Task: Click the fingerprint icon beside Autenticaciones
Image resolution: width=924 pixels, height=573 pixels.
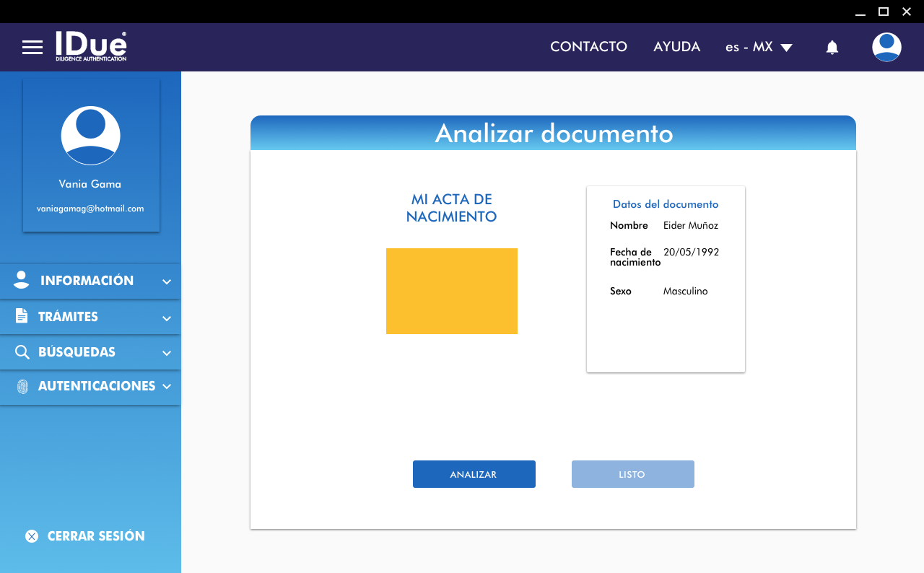Action: 22,386
